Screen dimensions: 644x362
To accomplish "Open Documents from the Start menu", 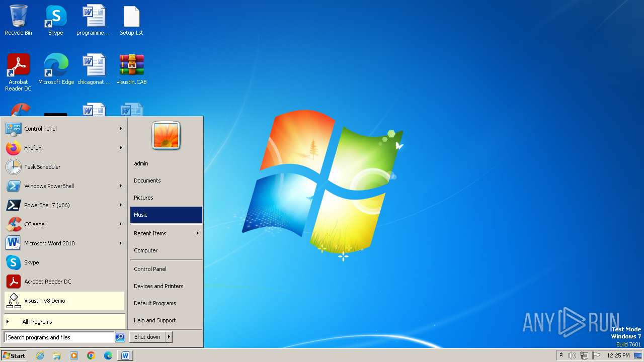I will click(166, 180).
